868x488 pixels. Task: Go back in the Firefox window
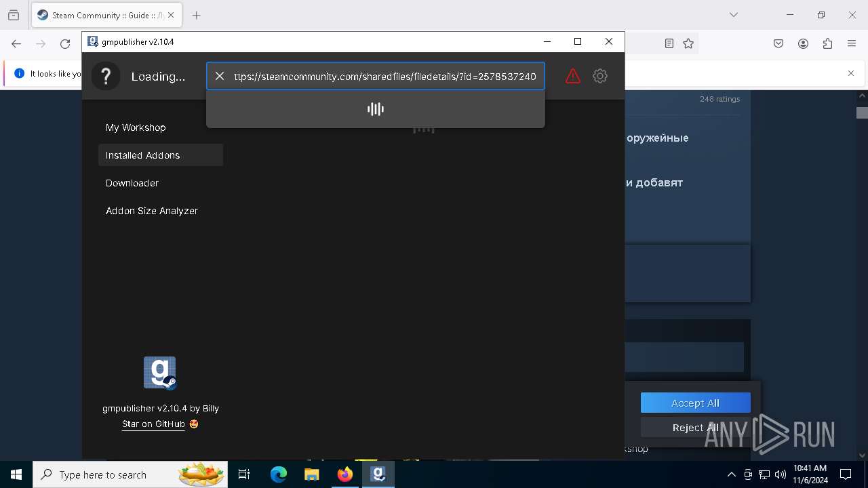(16, 43)
